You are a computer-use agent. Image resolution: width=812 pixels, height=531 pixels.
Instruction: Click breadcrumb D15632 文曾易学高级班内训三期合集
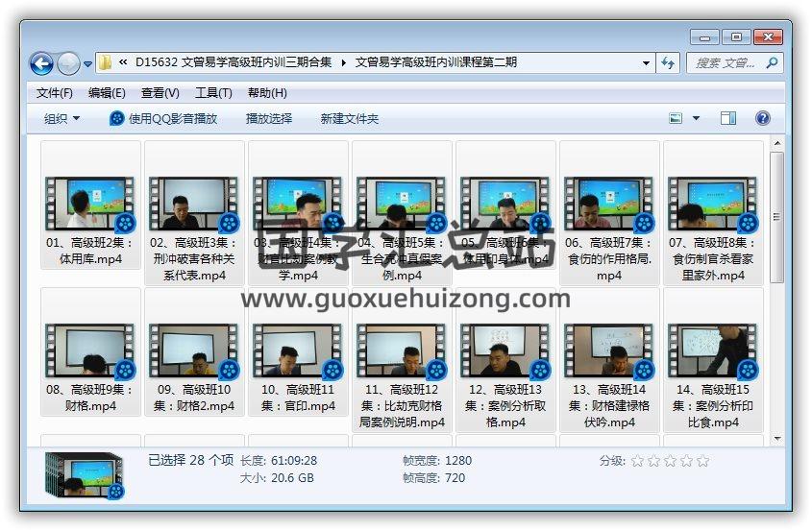234,62
